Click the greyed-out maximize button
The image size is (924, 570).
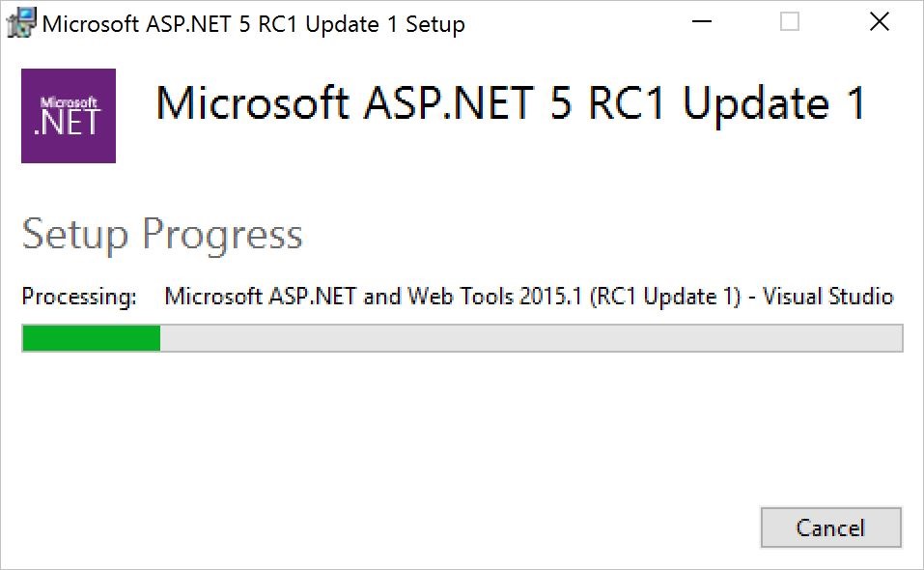(790, 22)
